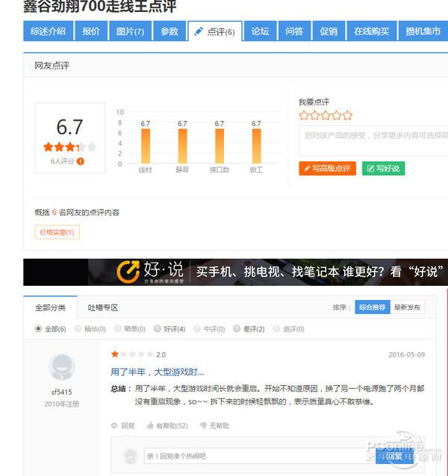
Task: Click the avatar of user sf5415
Action: point(62,367)
